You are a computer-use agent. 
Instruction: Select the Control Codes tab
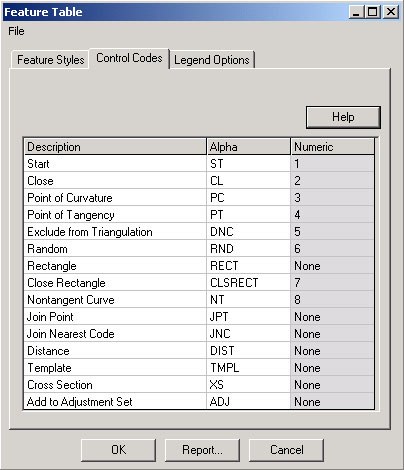click(x=129, y=58)
